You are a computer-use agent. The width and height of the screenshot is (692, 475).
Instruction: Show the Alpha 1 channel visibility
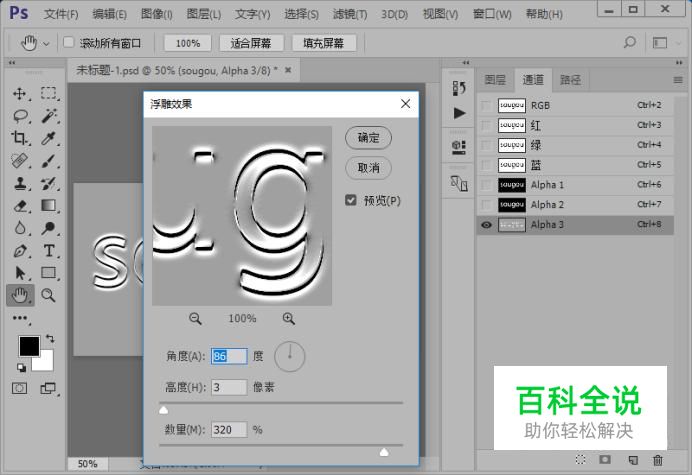pos(486,185)
